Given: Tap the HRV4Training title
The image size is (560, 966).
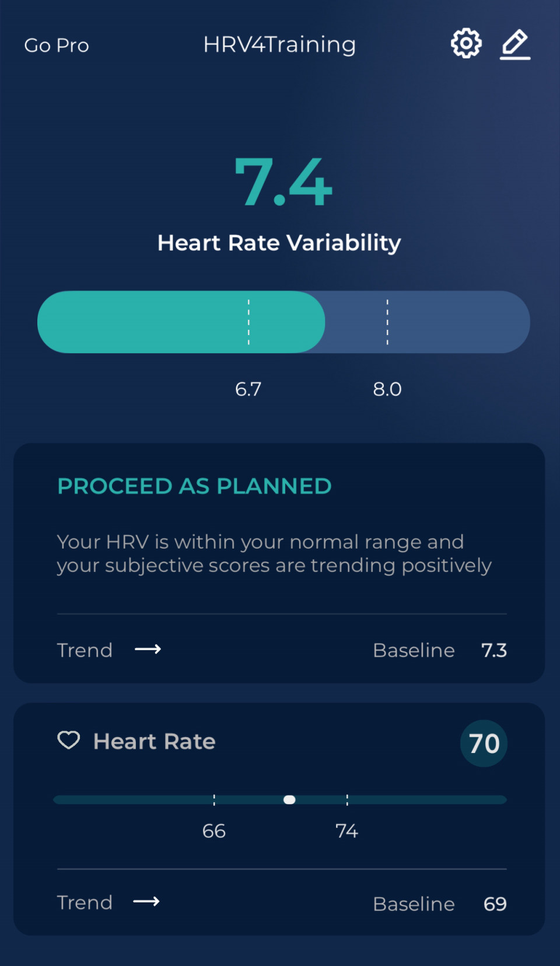Looking at the screenshot, I should click(279, 44).
